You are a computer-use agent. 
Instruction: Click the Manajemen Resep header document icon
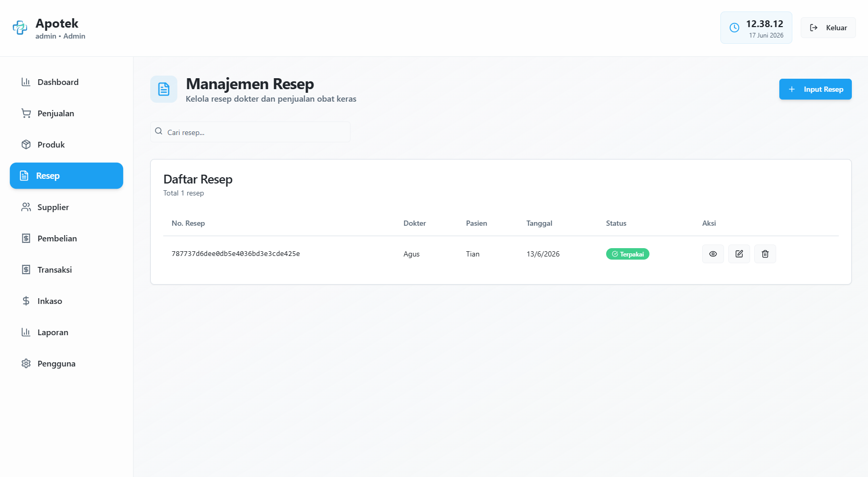pyautogui.click(x=164, y=89)
